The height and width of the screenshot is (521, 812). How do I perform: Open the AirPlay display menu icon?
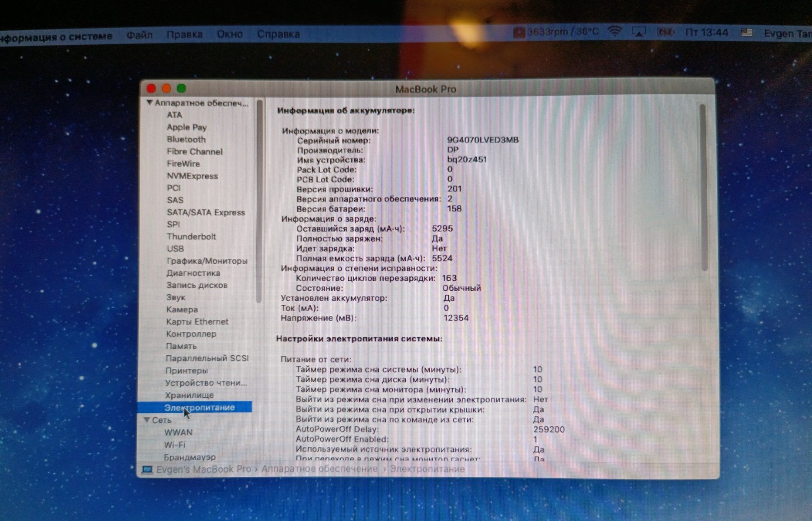[x=638, y=32]
